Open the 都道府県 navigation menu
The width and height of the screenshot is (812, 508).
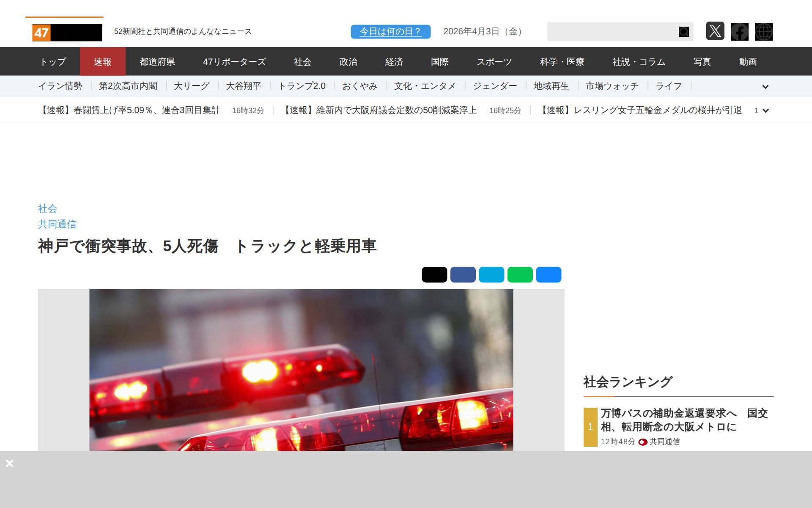(157, 62)
